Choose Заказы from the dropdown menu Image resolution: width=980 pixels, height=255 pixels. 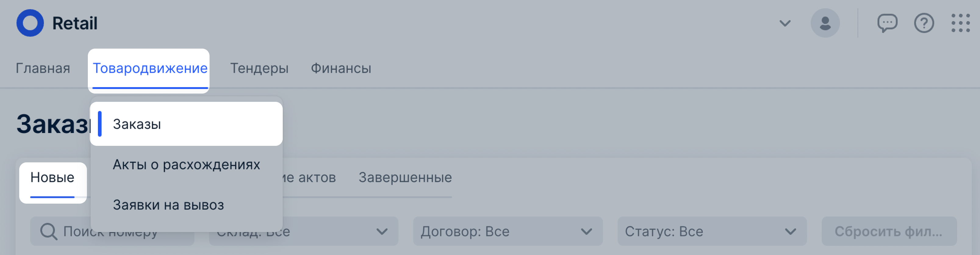point(137,124)
